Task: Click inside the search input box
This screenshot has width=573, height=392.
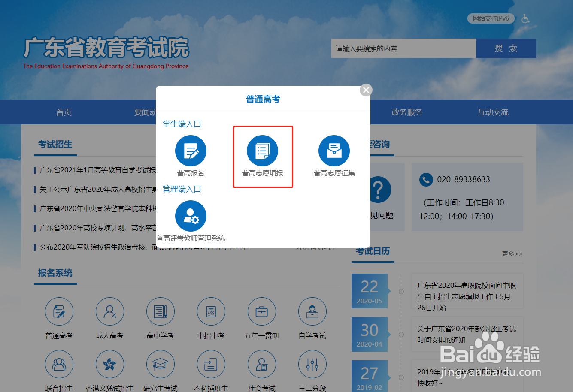Action: click(403, 48)
